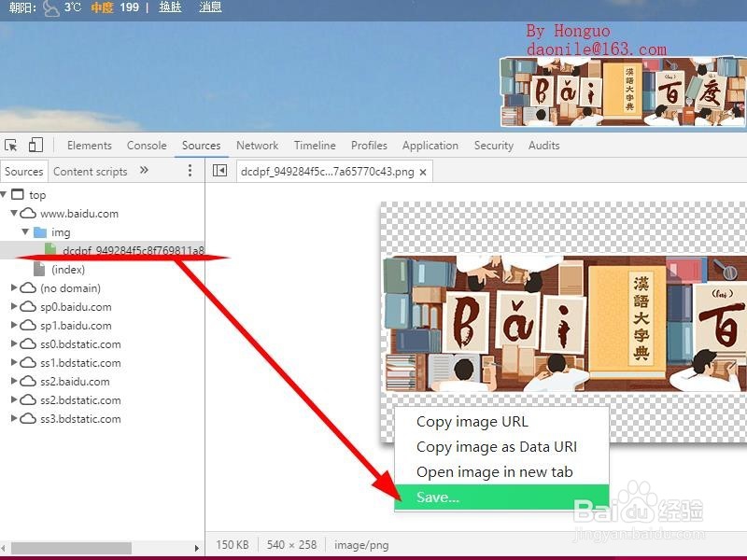
Task: Expand the ss2.bdstatic.com node
Action: pyautogui.click(x=14, y=399)
